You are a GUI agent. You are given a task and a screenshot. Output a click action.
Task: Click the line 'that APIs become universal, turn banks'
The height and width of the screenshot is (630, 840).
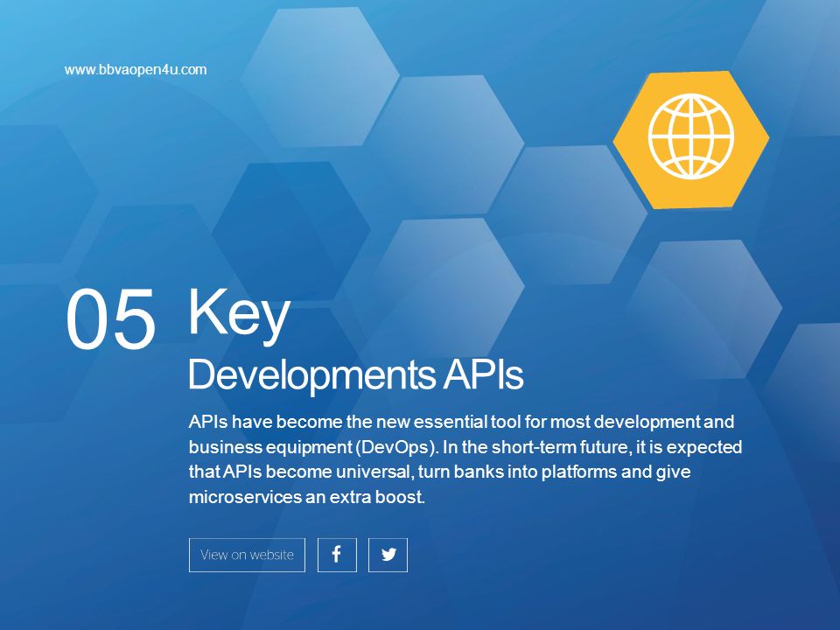tap(439, 472)
